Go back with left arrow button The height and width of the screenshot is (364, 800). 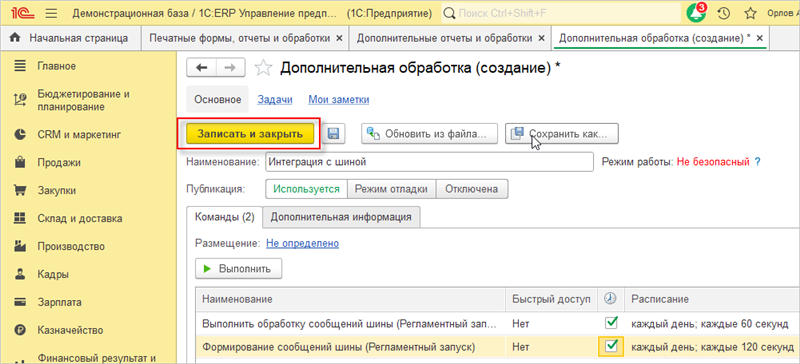pyautogui.click(x=202, y=68)
